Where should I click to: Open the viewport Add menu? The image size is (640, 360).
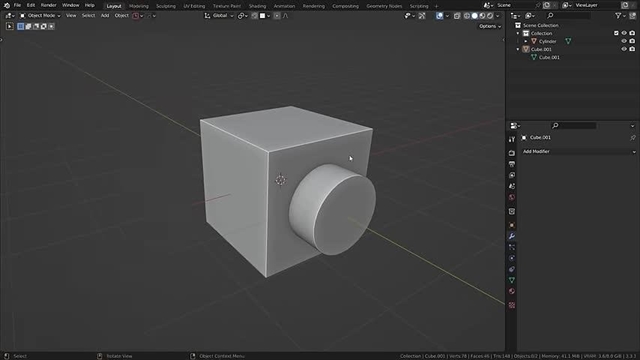105,16
